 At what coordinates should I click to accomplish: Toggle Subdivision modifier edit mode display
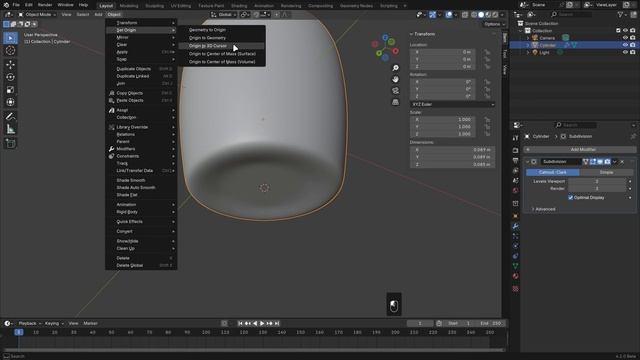point(593,162)
